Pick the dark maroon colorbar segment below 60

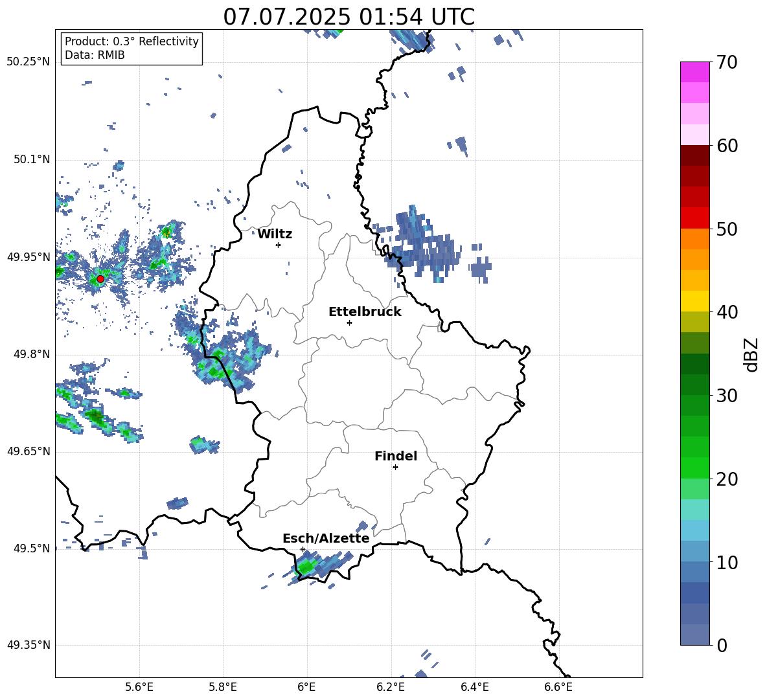pyautogui.click(x=694, y=155)
